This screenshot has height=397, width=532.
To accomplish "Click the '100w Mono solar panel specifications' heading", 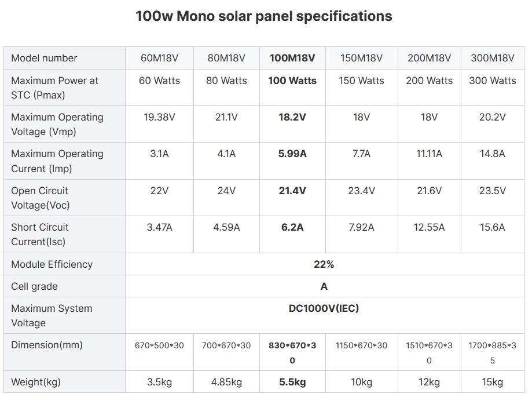I will tap(263, 16).
